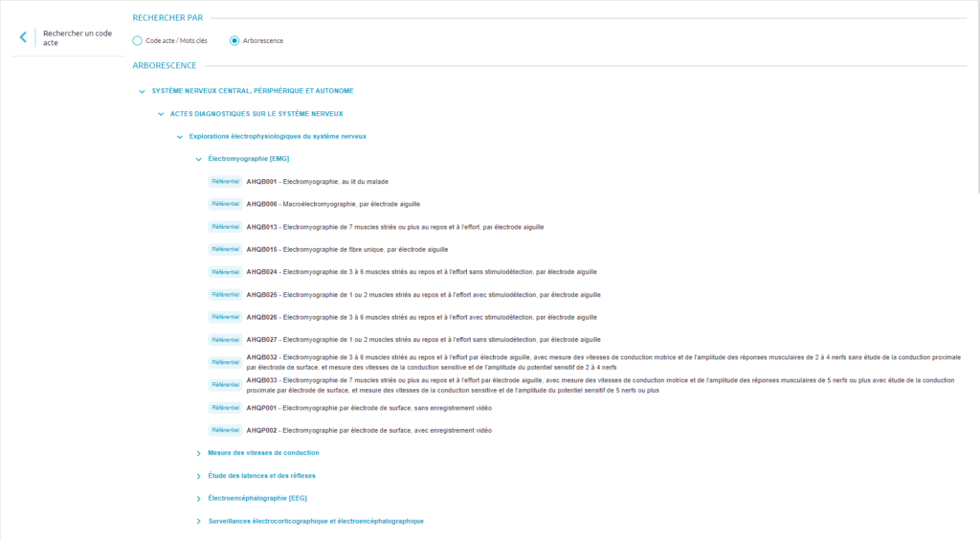Click the Référentiel tag for AHQP001
Viewport: 980px width, 541px height.
(225, 408)
